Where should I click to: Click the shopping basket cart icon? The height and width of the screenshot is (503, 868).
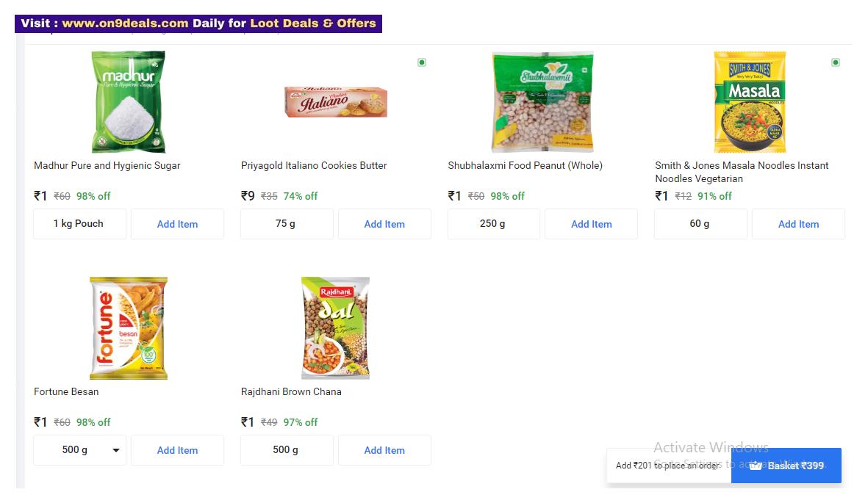coord(757,466)
